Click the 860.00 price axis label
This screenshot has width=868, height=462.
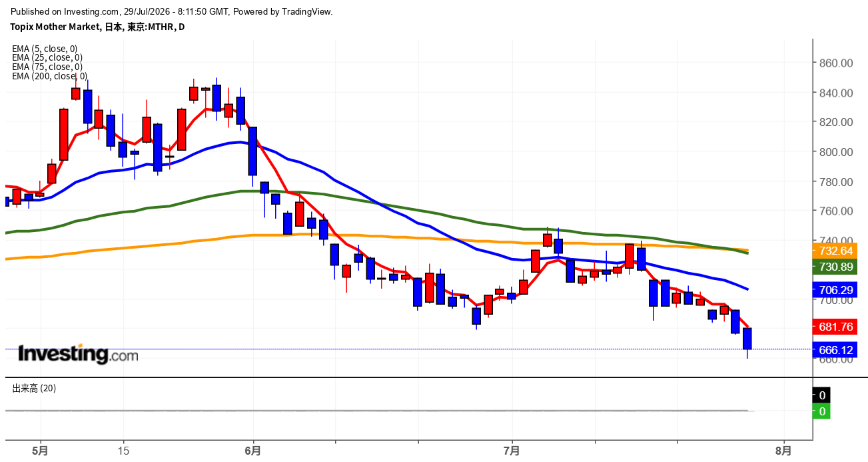click(835, 63)
